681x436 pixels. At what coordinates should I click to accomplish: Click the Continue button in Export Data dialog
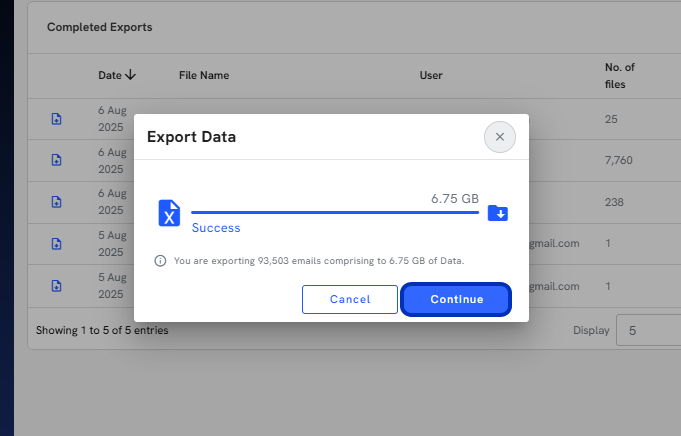click(x=456, y=299)
